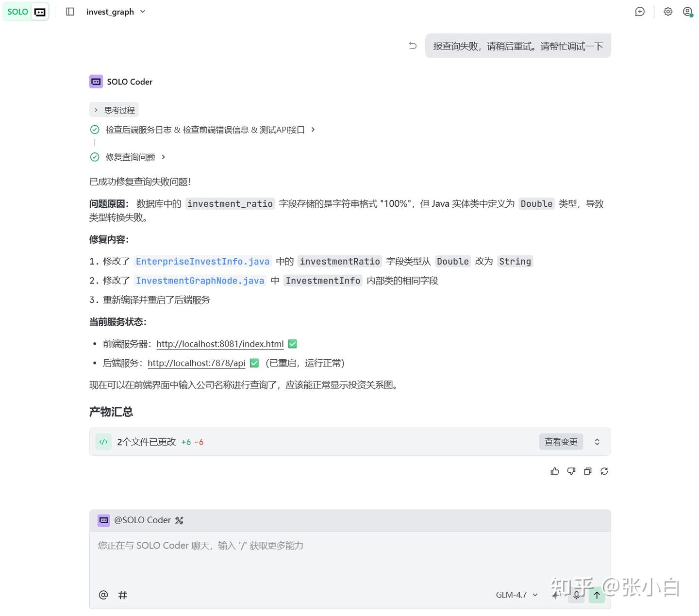The image size is (699, 616).
Task: Open the localhost:7878/api link
Action: tap(197, 363)
